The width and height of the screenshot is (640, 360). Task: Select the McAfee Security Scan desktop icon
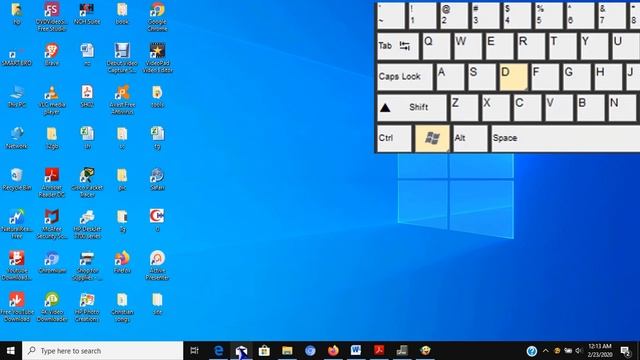(52, 224)
